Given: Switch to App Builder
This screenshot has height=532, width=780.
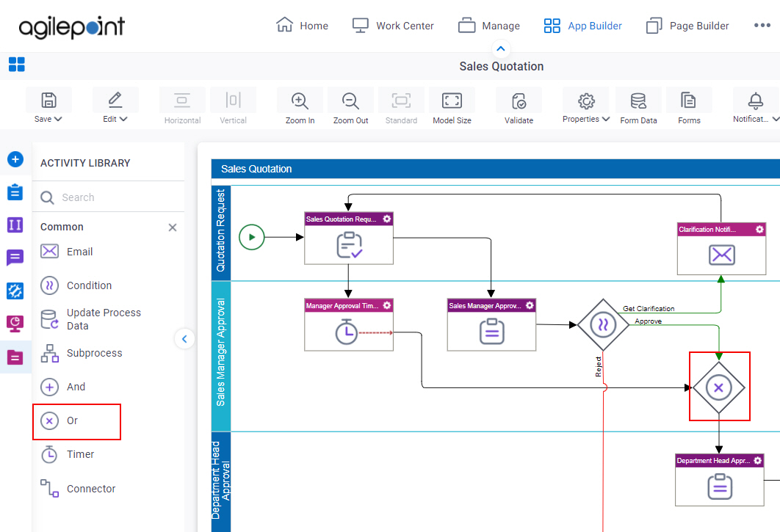Looking at the screenshot, I should pyautogui.click(x=583, y=26).
